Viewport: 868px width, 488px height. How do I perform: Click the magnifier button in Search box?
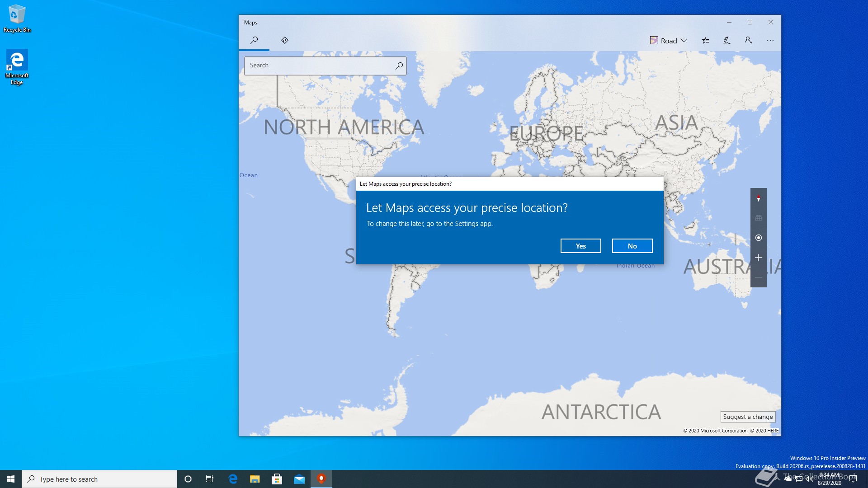399,66
